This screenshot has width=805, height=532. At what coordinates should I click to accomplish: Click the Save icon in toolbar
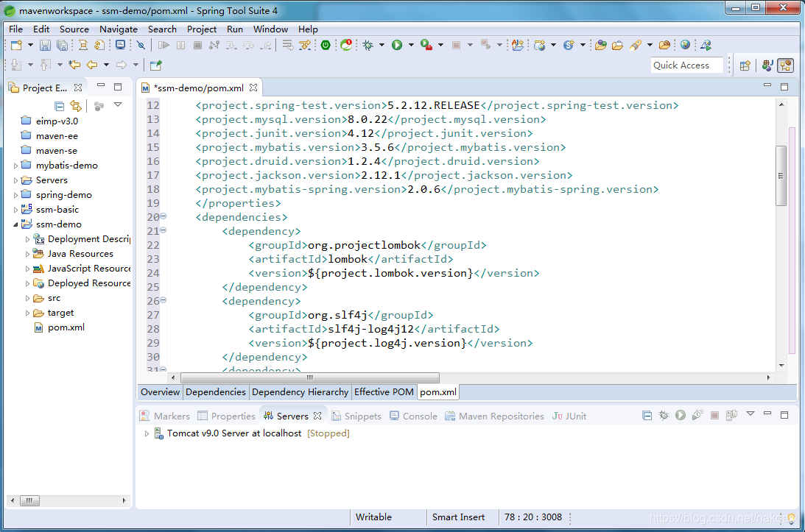coord(45,46)
